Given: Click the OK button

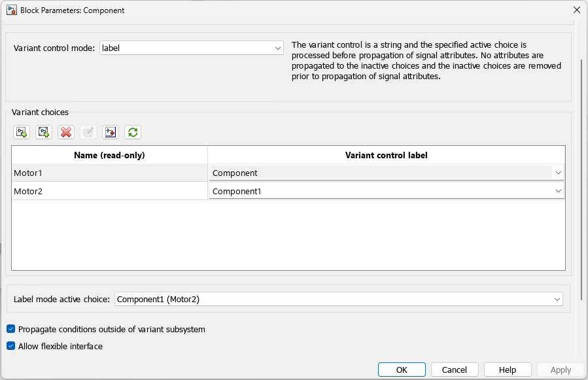Looking at the screenshot, I should [x=402, y=369].
